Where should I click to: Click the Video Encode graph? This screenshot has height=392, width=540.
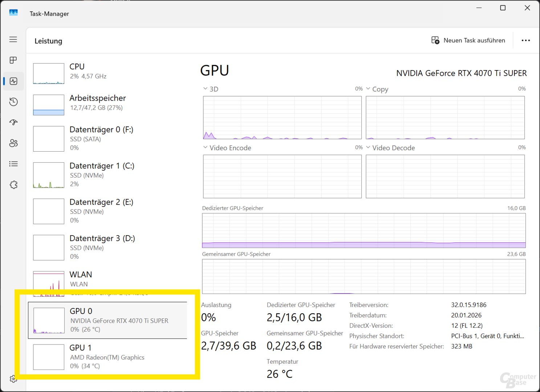(282, 176)
